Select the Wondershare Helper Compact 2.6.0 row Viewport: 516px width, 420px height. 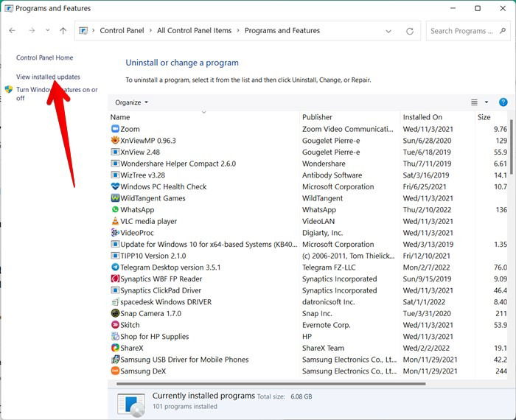point(308,164)
